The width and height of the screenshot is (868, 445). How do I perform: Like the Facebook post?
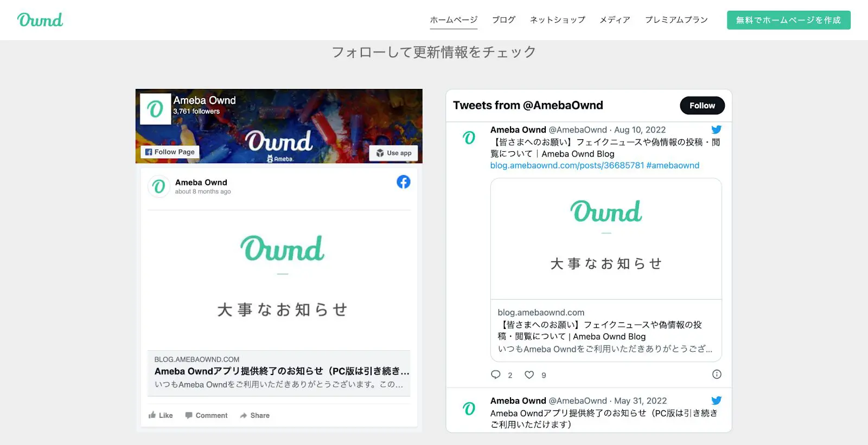click(161, 416)
